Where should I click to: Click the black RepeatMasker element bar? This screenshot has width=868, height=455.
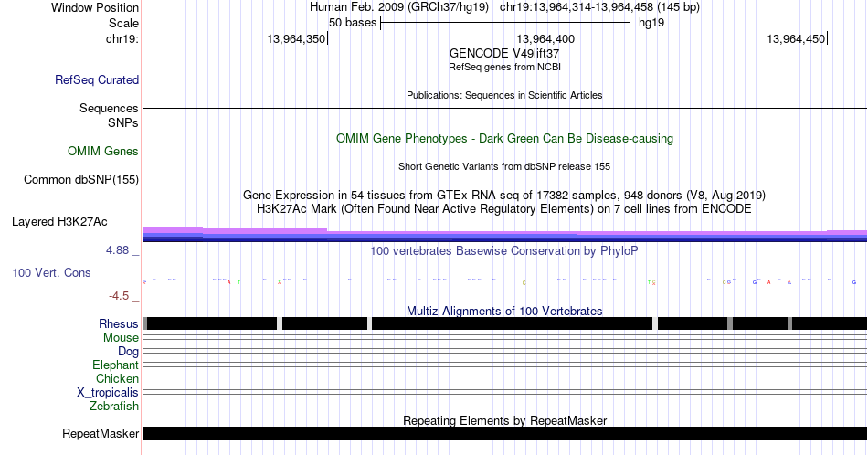(x=505, y=433)
